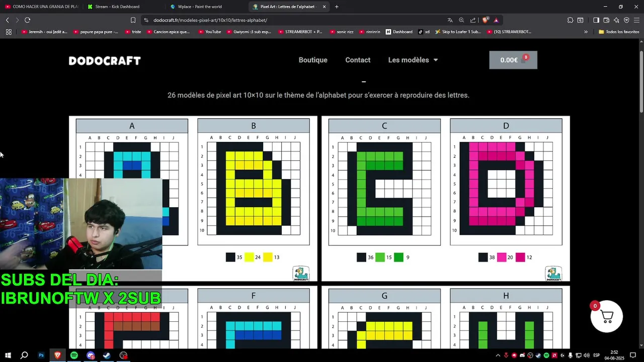644x362 pixels.
Task: Click the taskbar clock showing 2:52
Action: coord(614,355)
